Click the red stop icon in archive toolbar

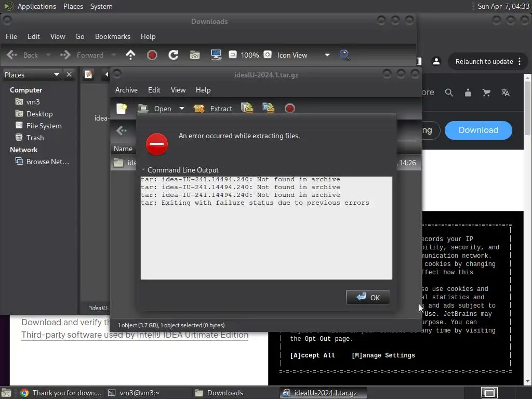point(290,108)
